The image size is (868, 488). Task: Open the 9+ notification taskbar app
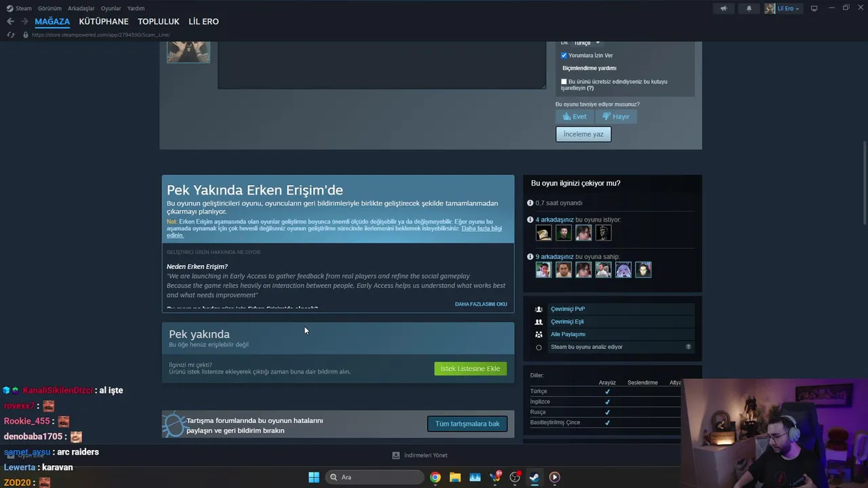pyautogui.click(x=495, y=477)
